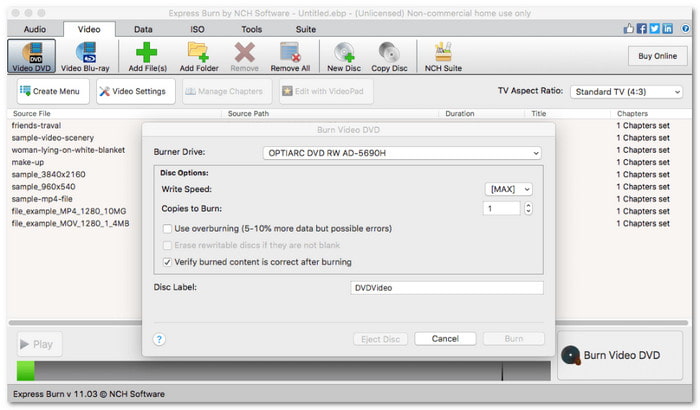The height and width of the screenshot is (410, 700).
Task: Click the thumbs-up like icon
Action: (629, 29)
